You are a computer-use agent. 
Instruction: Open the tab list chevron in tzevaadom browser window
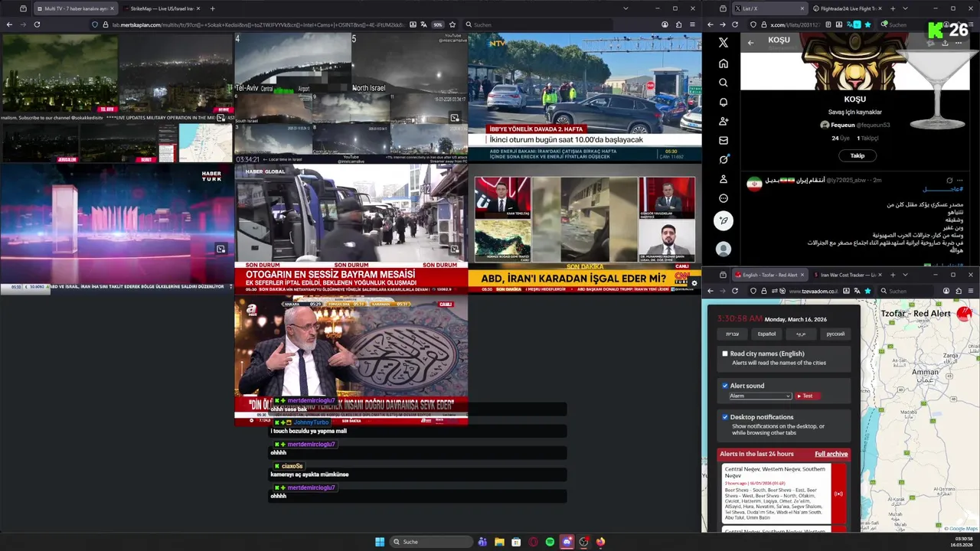[905, 275]
